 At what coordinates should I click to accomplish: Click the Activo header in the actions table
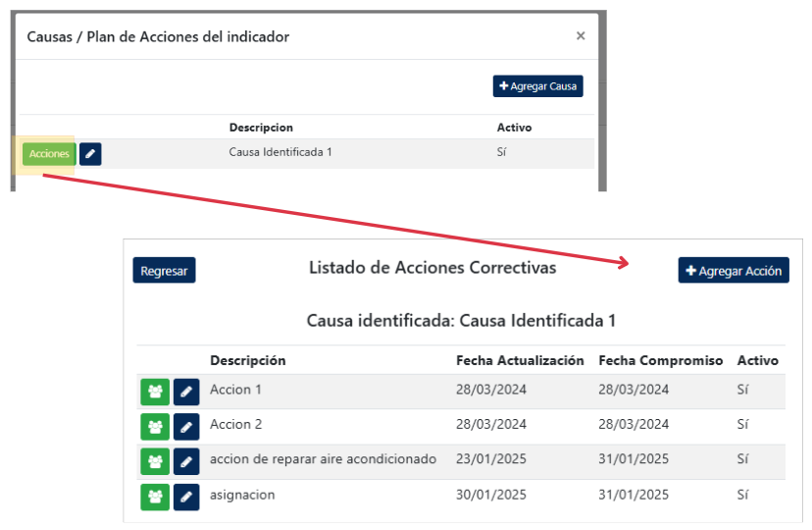(x=758, y=360)
